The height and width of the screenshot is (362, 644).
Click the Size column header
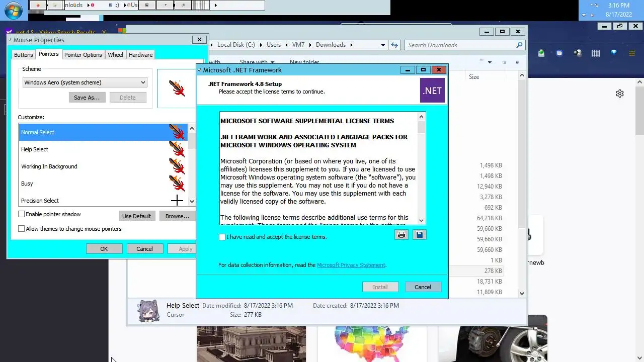point(474,77)
